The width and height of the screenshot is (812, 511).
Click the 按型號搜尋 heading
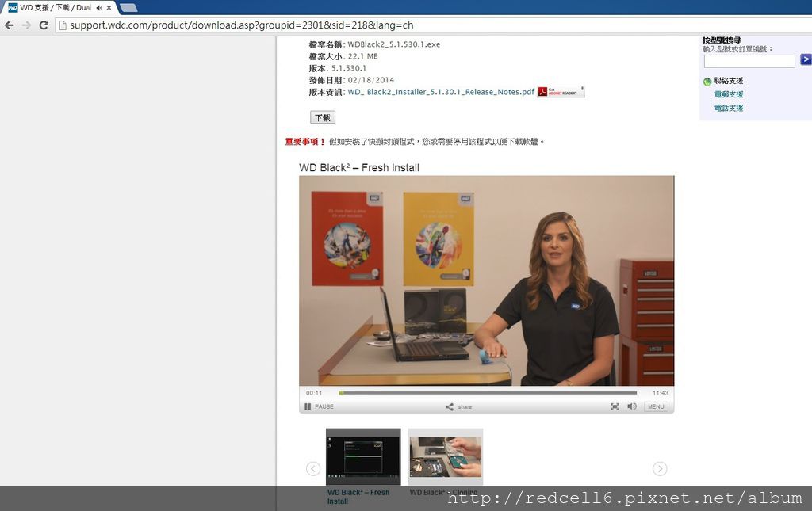(722, 40)
